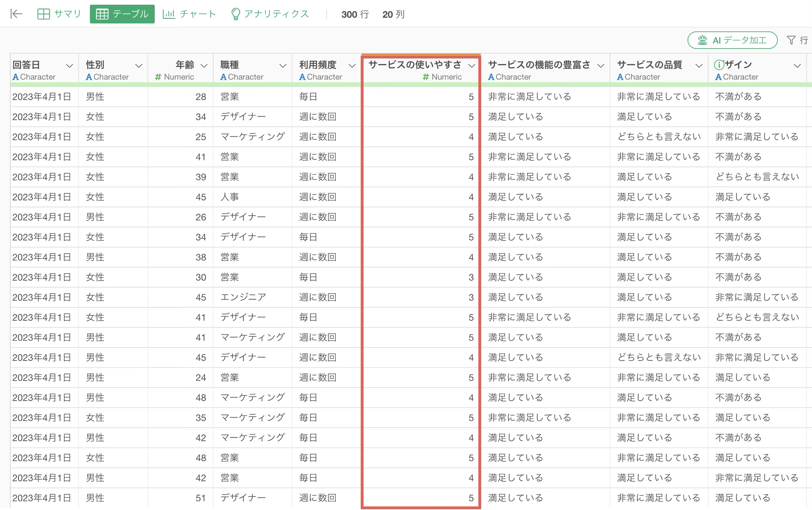Select the テーブル view tab
812x510 pixels.
(x=122, y=14)
